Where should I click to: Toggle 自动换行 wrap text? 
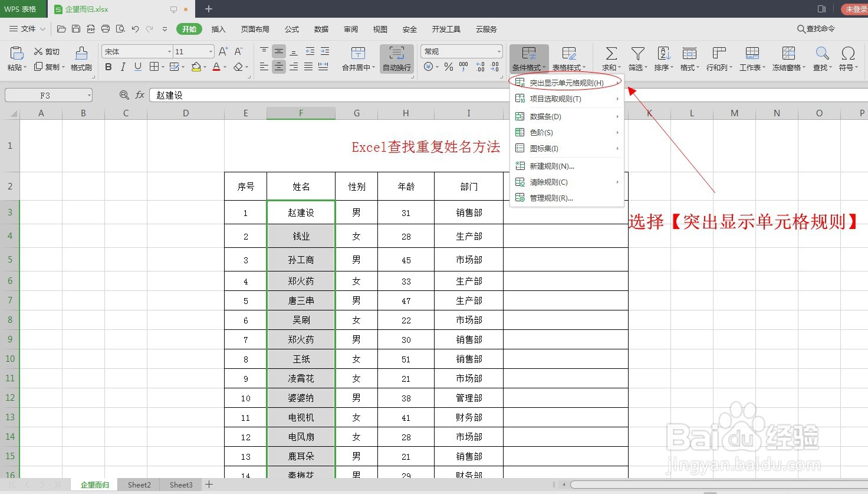(397, 59)
